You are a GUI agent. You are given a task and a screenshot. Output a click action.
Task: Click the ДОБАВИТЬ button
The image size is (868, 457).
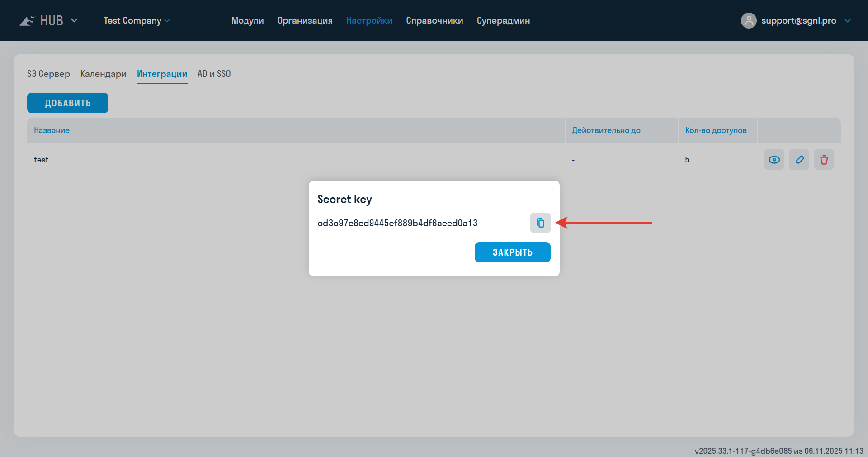67,103
